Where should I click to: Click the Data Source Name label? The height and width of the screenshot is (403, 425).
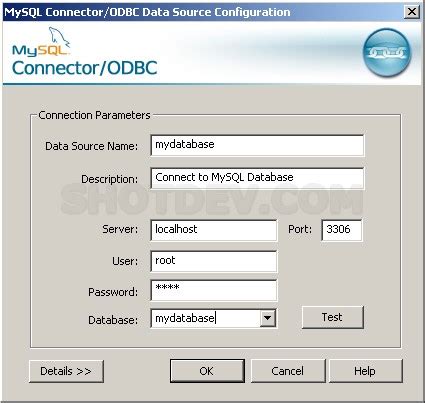(x=91, y=146)
